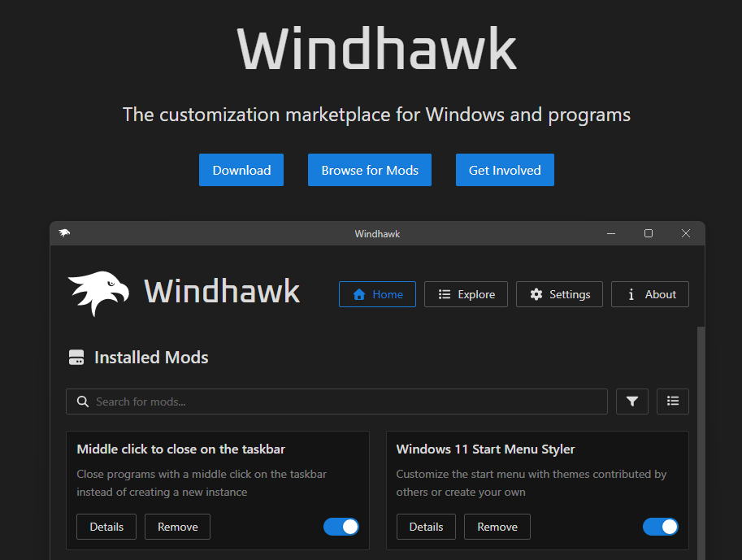
Task: Maximize the Windhawk window
Action: (649, 233)
